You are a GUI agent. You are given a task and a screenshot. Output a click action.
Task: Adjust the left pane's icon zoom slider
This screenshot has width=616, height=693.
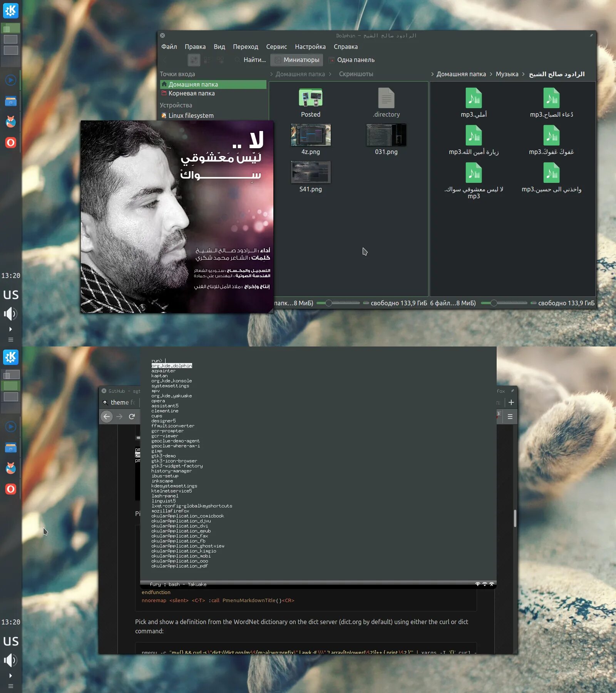pos(338,303)
